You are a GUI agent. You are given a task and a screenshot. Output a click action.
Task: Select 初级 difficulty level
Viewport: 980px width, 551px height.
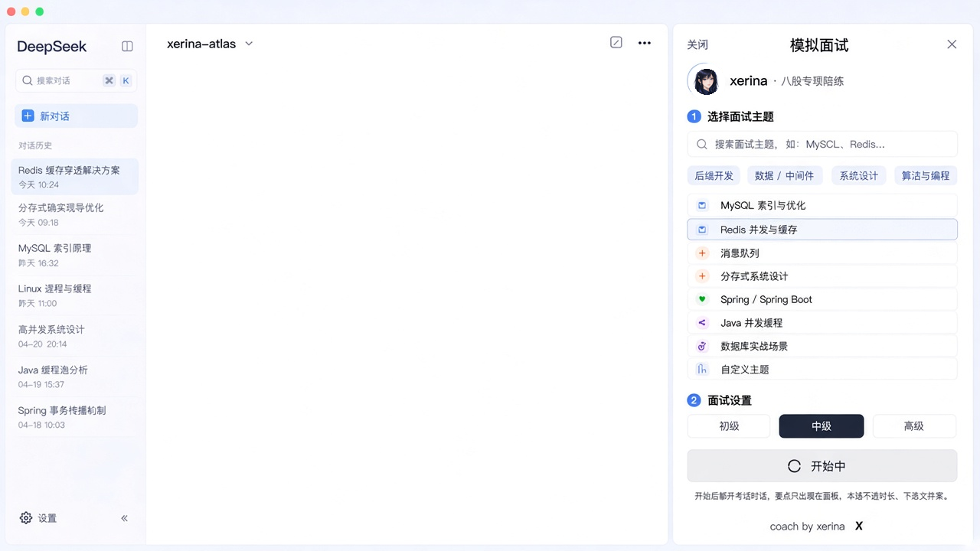click(x=729, y=426)
